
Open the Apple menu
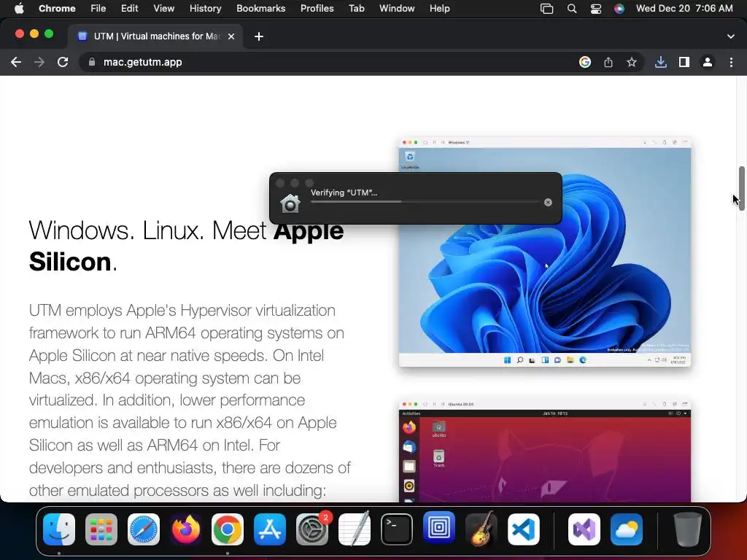point(19,9)
